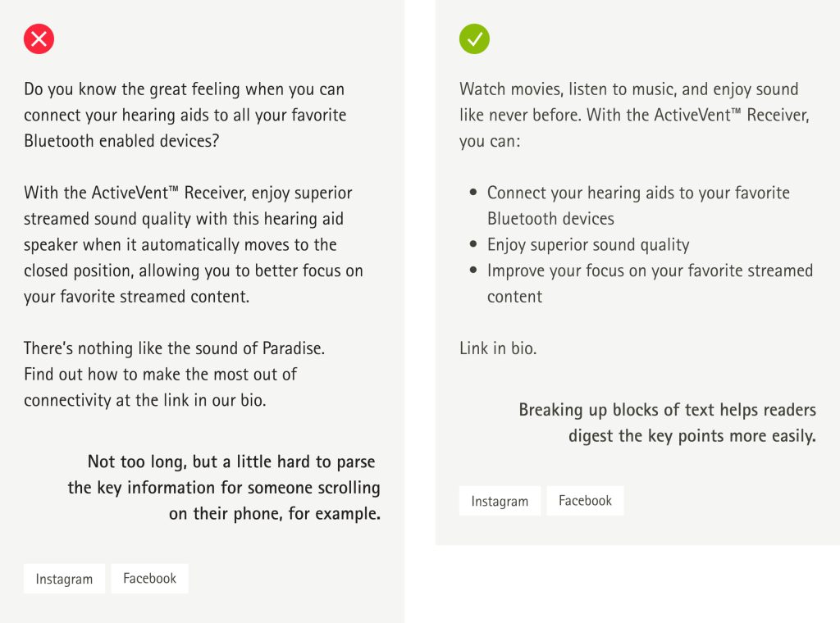The height and width of the screenshot is (623, 840).
Task: Click 'Link in bio.' text
Action: coord(498,348)
